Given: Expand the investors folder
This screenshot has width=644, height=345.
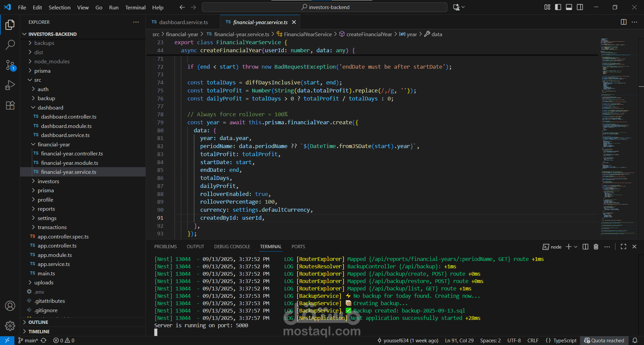Looking at the screenshot, I should click(x=48, y=181).
